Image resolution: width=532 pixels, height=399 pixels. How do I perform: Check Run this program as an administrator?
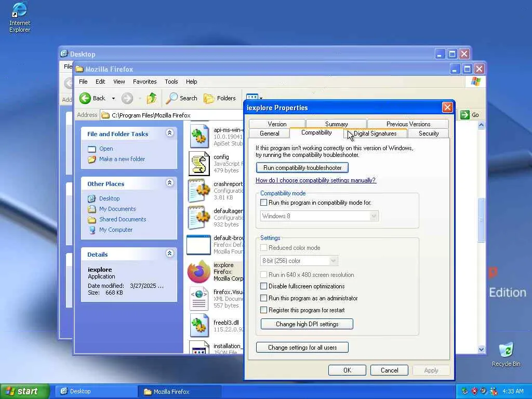tap(263, 298)
